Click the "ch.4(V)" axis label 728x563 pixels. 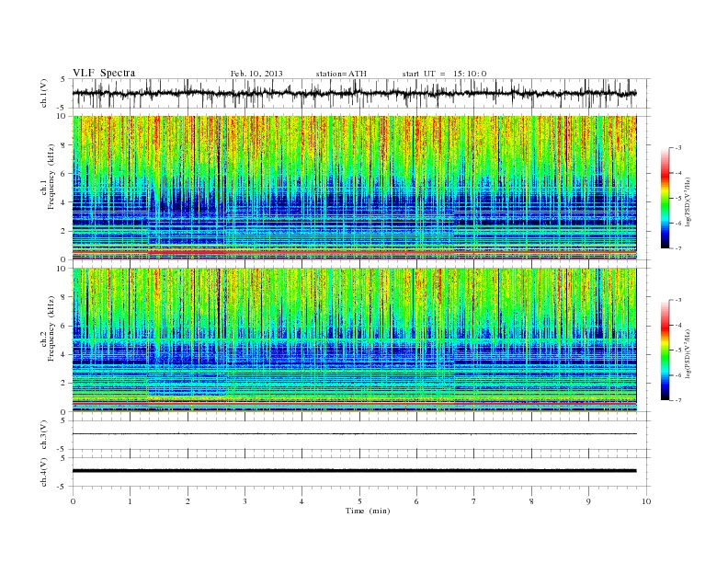[x=44, y=472]
